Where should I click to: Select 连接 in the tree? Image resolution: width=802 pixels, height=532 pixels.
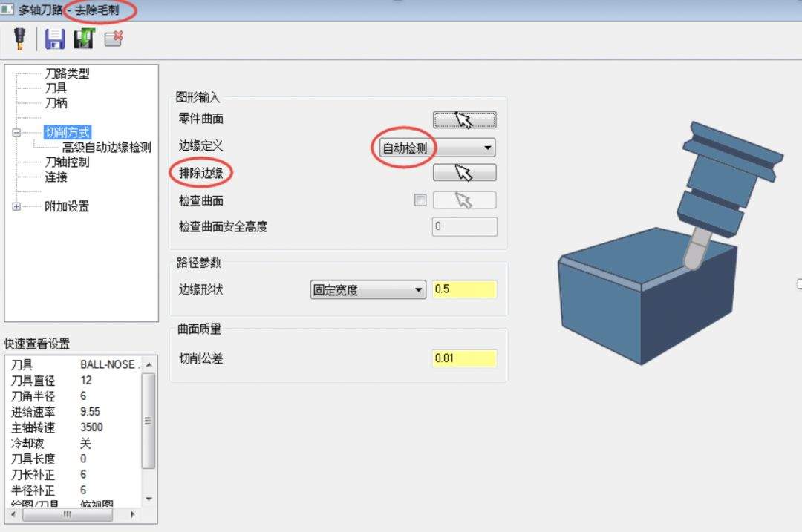click(56, 177)
